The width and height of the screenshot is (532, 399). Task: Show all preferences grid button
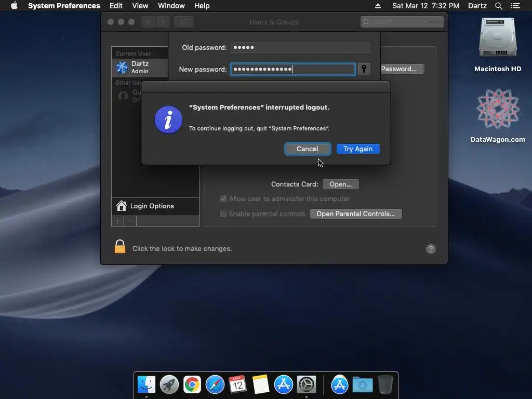[x=184, y=22]
